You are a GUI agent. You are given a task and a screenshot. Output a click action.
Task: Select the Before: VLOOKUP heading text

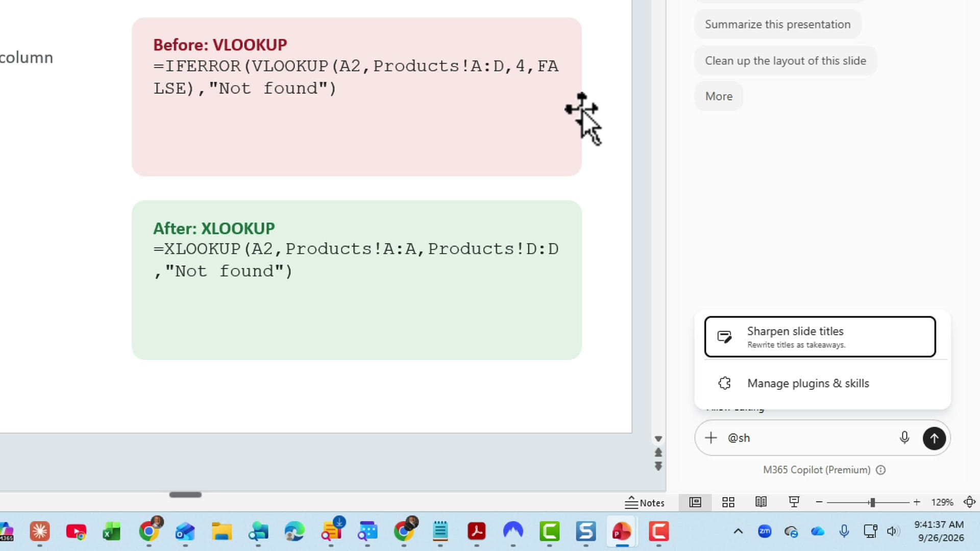coord(220,45)
